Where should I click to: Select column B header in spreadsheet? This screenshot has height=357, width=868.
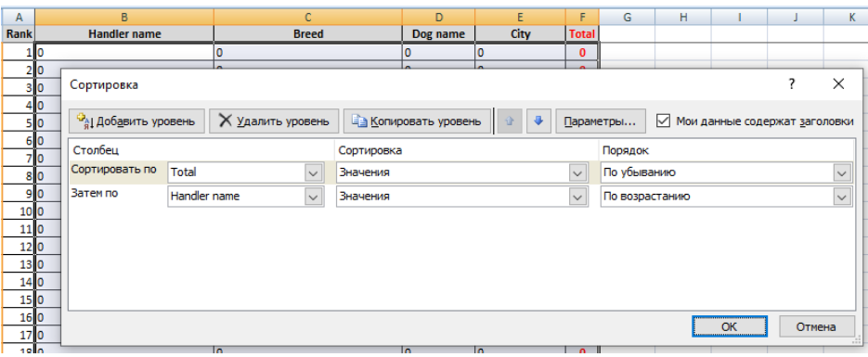click(124, 17)
